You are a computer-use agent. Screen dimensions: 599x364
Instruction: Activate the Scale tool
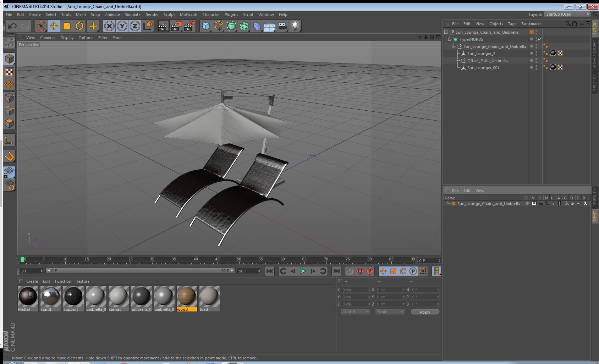[67, 26]
